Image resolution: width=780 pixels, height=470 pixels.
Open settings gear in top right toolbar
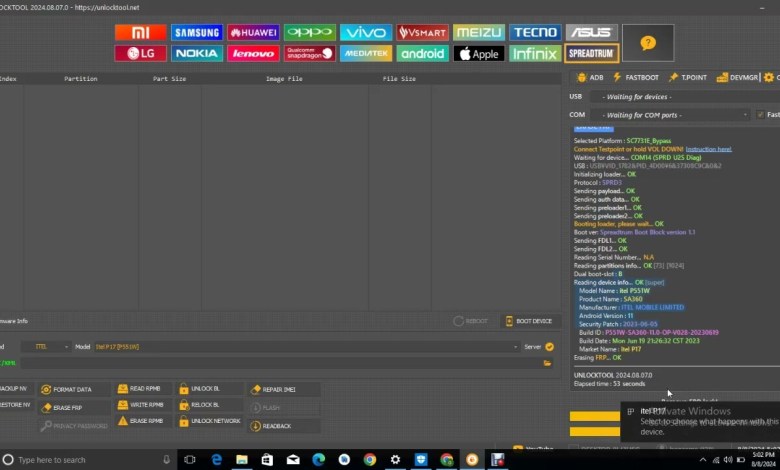pyautogui.click(x=769, y=78)
